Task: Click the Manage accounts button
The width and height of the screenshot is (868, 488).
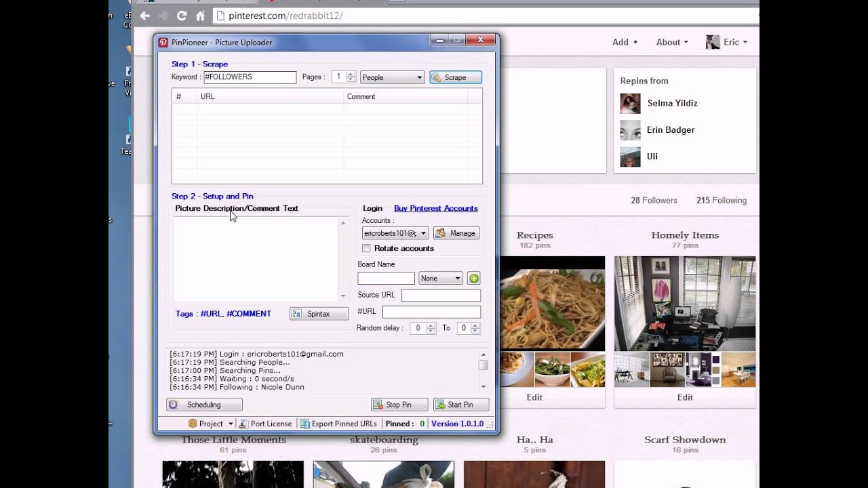Action: pos(456,233)
